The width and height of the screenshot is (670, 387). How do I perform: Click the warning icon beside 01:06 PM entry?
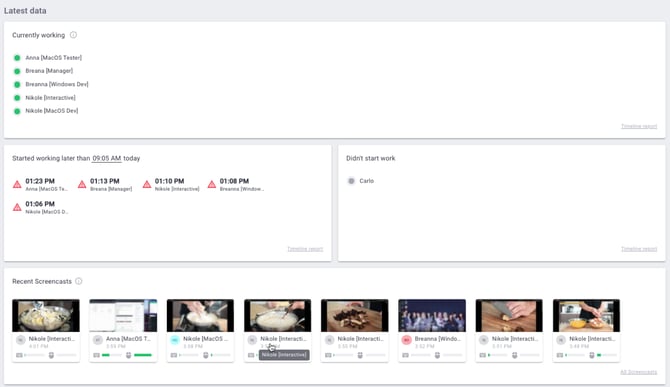point(17,207)
